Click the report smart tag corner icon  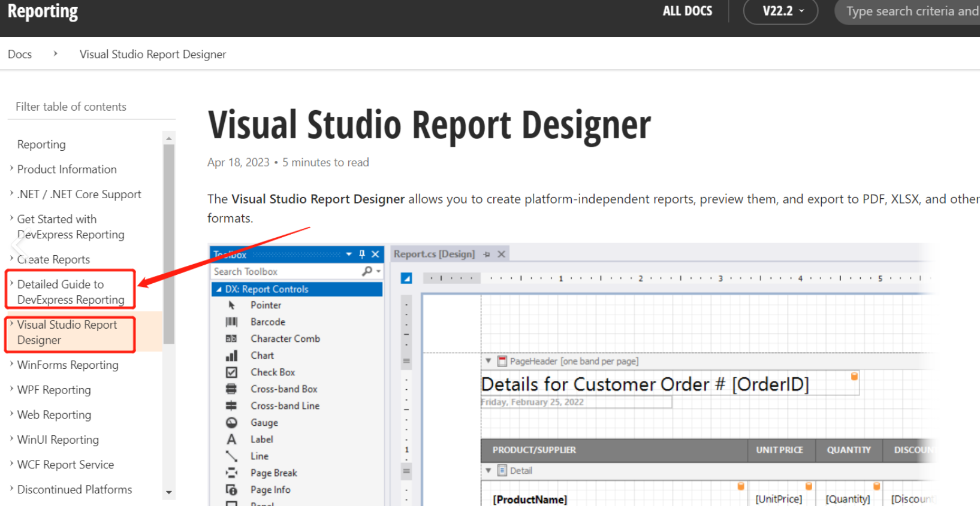(x=406, y=278)
